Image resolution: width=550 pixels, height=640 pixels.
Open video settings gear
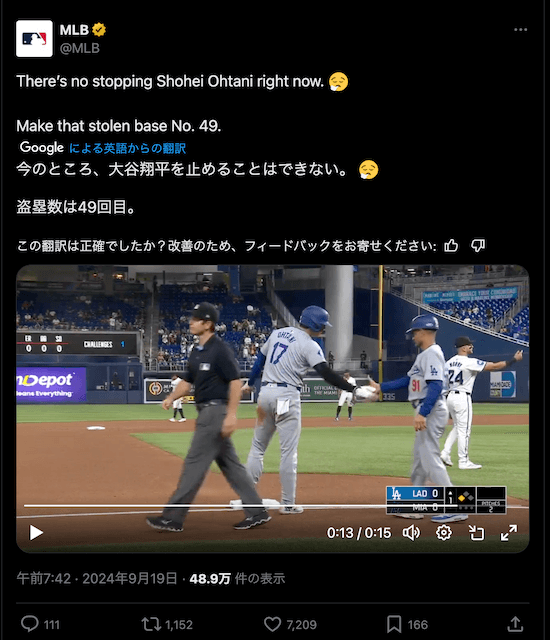(x=444, y=533)
